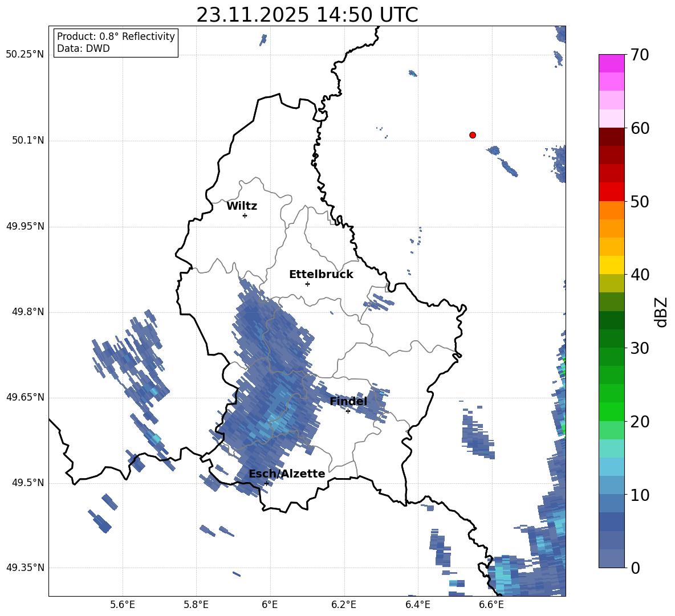This screenshot has width=675, height=616.
Task: Click the dBZ colorbar label
Action: coord(662,312)
